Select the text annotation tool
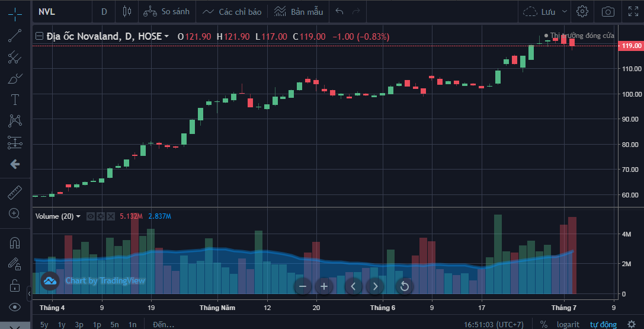644x329 pixels. [x=15, y=100]
